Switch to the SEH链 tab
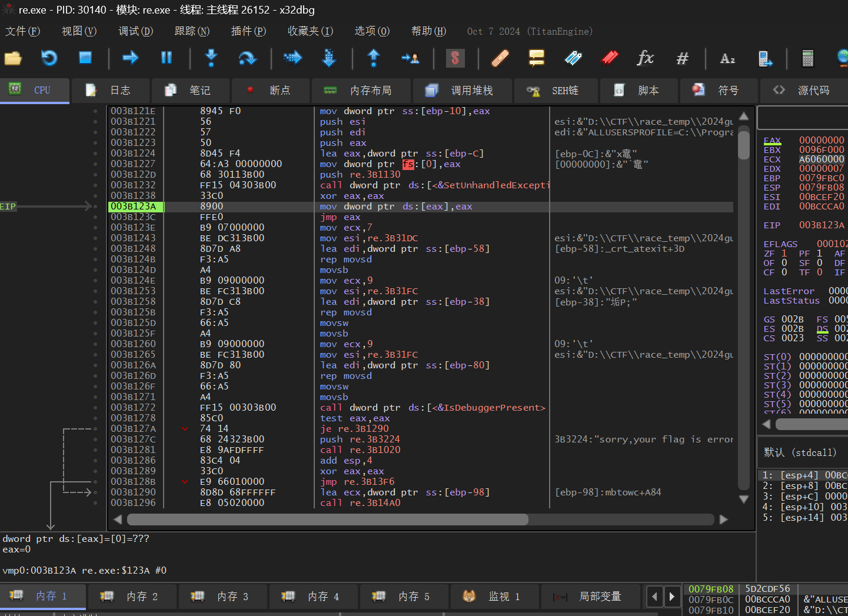This screenshot has width=848, height=616. 556,90
